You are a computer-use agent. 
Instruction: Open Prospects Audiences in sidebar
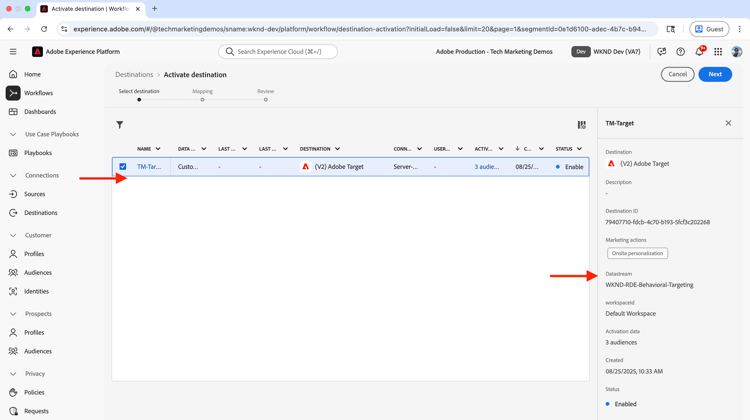pyautogui.click(x=38, y=351)
